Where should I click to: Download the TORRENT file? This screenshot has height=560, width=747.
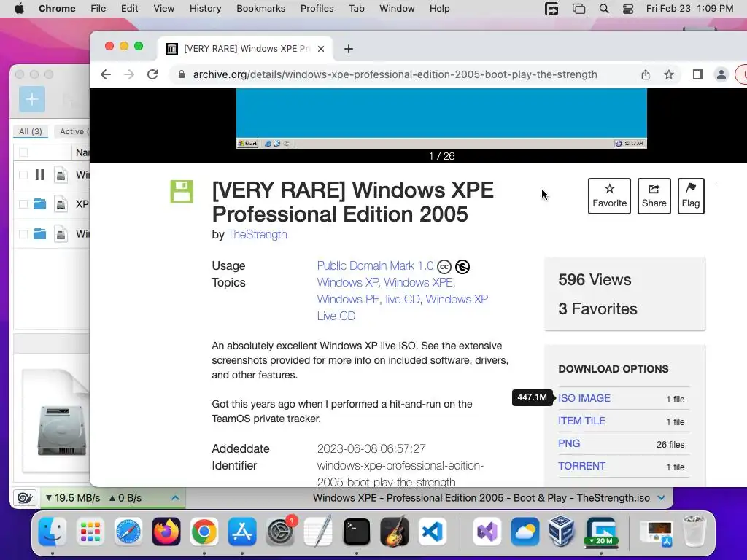[x=581, y=466]
